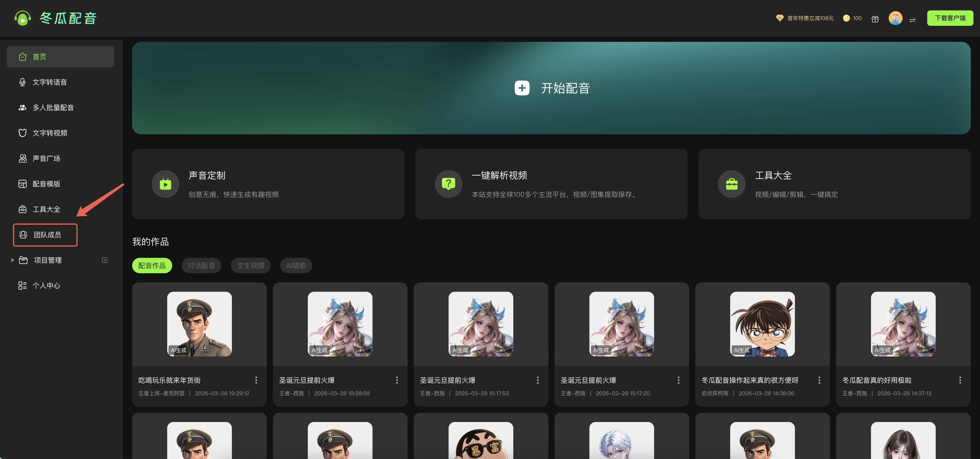The image size is (980, 459).
Task: Open 团队成员 in the sidebar
Action: [45, 235]
